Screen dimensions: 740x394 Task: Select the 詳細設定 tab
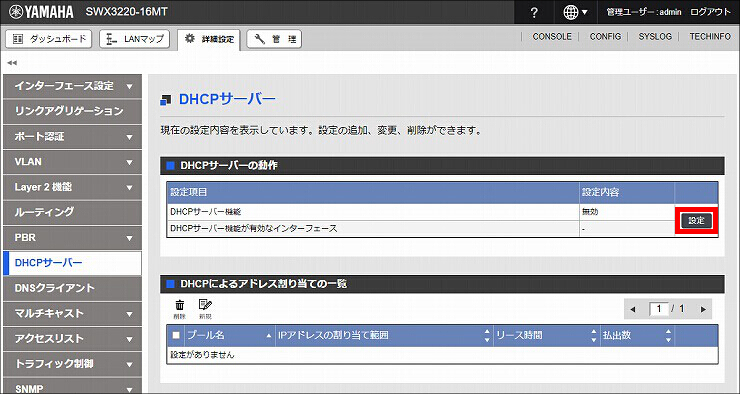209,39
